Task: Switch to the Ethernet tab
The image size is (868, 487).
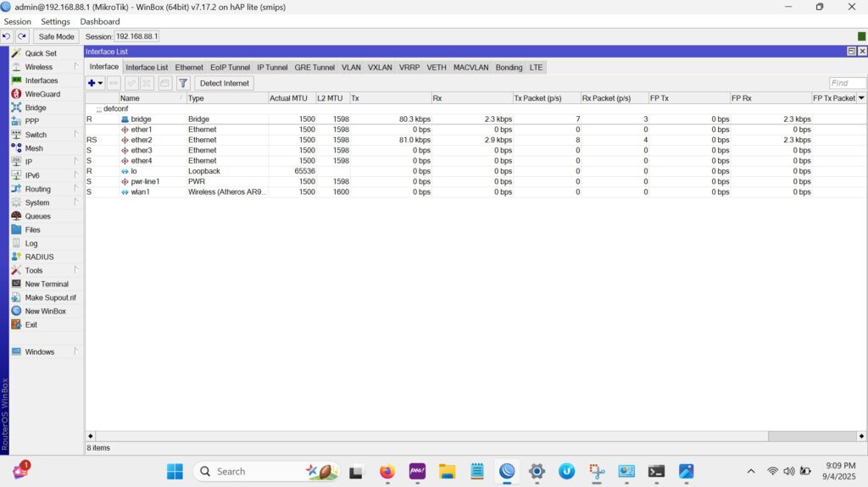Action: pyautogui.click(x=189, y=68)
